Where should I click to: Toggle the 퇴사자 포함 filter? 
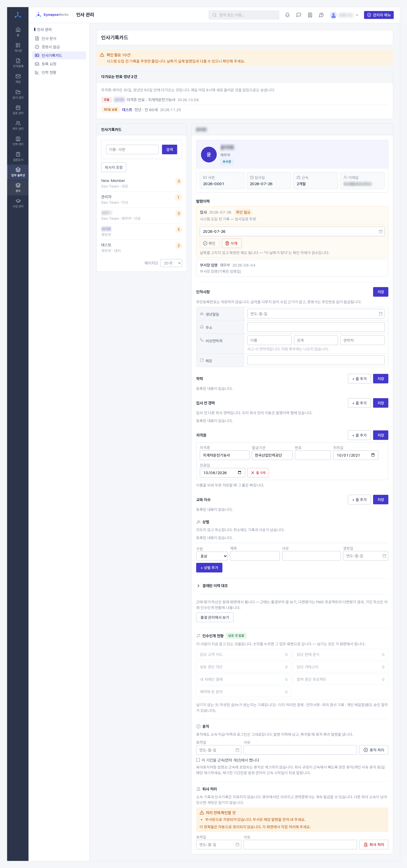[x=114, y=167]
